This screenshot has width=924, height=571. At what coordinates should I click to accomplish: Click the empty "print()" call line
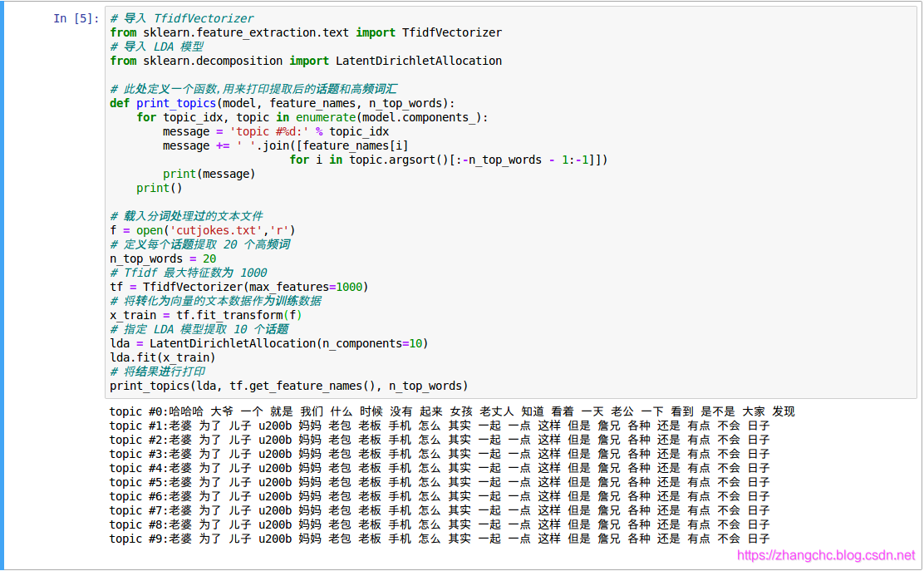tap(159, 188)
